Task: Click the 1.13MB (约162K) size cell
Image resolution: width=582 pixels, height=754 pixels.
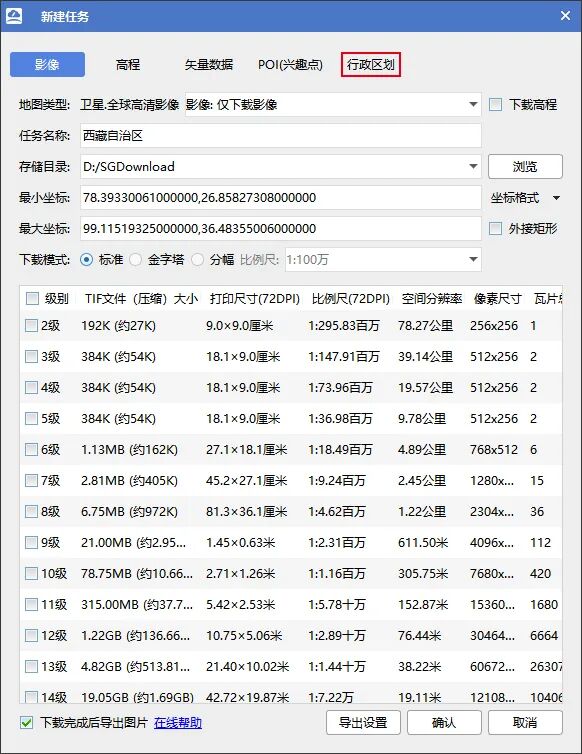Action: pos(129,450)
